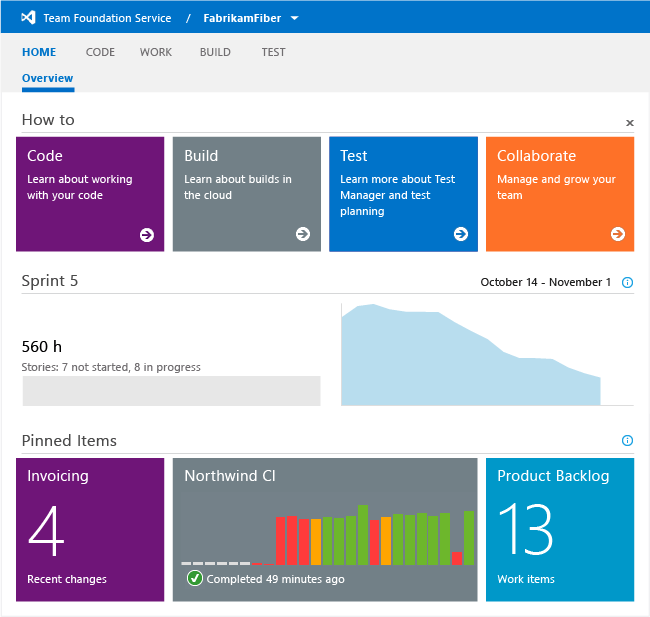Open the HOME hub

click(x=39, y=52)
